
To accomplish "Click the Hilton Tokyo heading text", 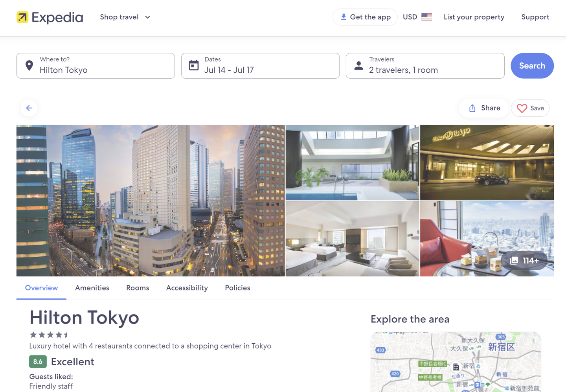I will (84, 318).
